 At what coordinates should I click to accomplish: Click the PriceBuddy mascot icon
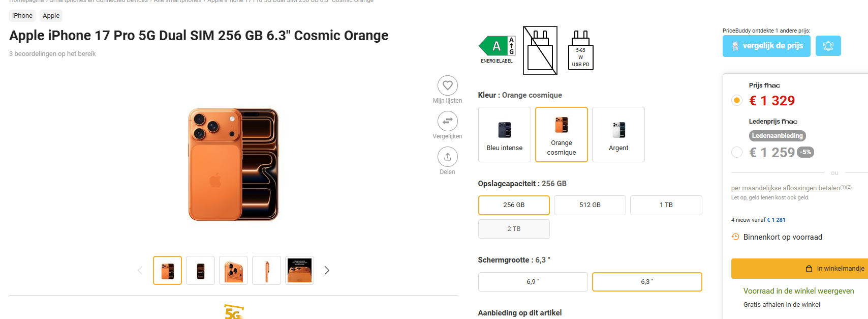coord(735,46)
